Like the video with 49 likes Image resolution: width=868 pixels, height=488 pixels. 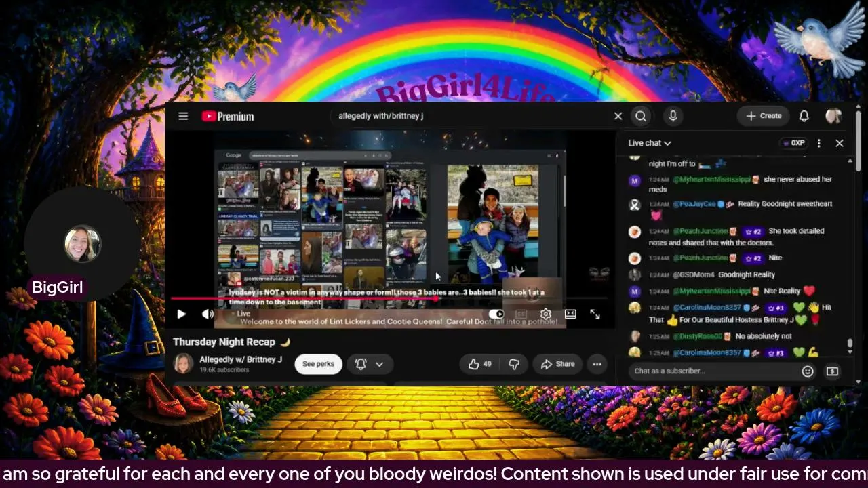(x=479, y=364)
